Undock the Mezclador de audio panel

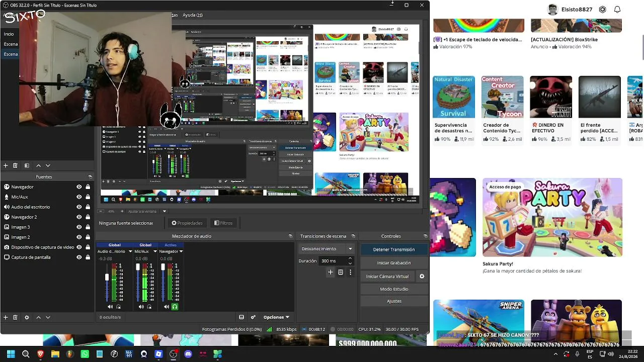click(290, 236)
